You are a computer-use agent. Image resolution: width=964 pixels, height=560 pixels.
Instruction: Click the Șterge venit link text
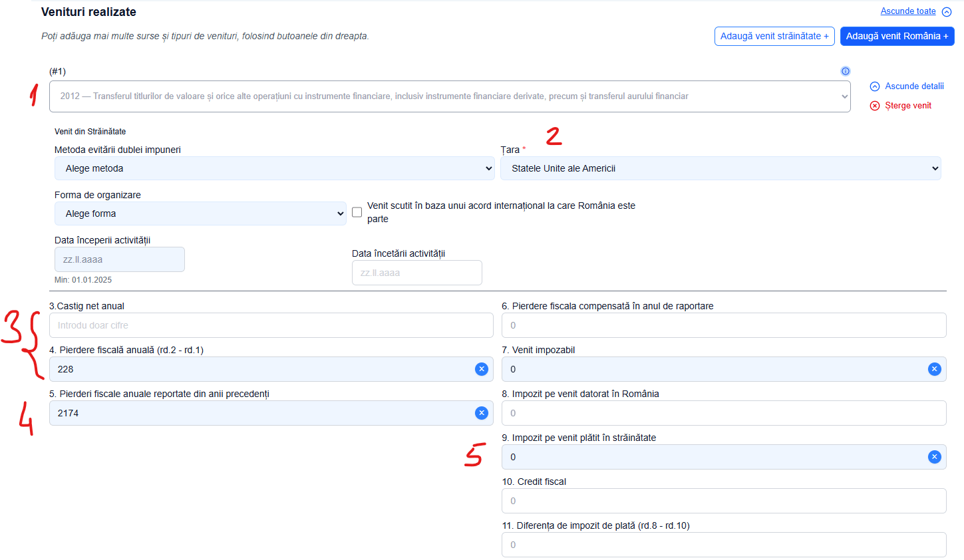907,106
